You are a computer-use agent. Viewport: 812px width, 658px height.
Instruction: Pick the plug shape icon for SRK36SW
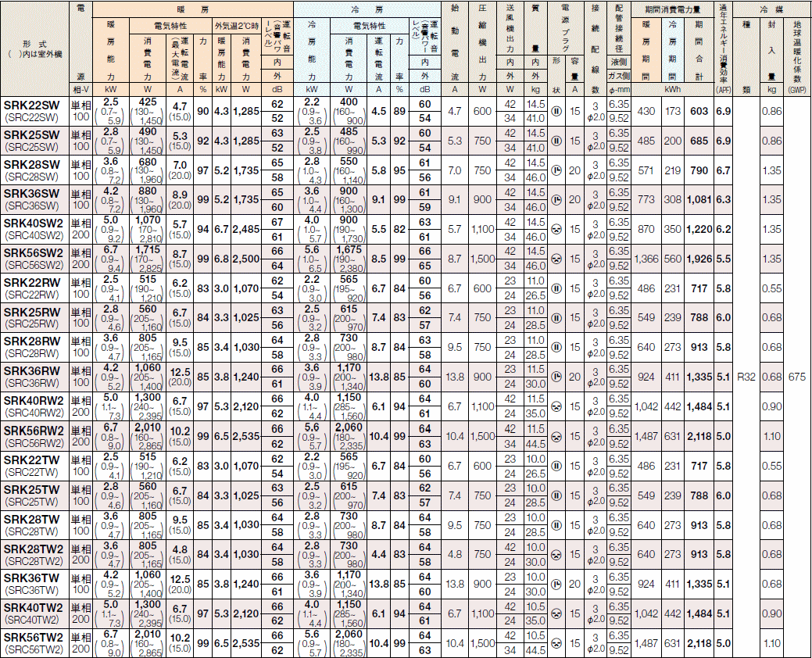(x=556, y=199)
